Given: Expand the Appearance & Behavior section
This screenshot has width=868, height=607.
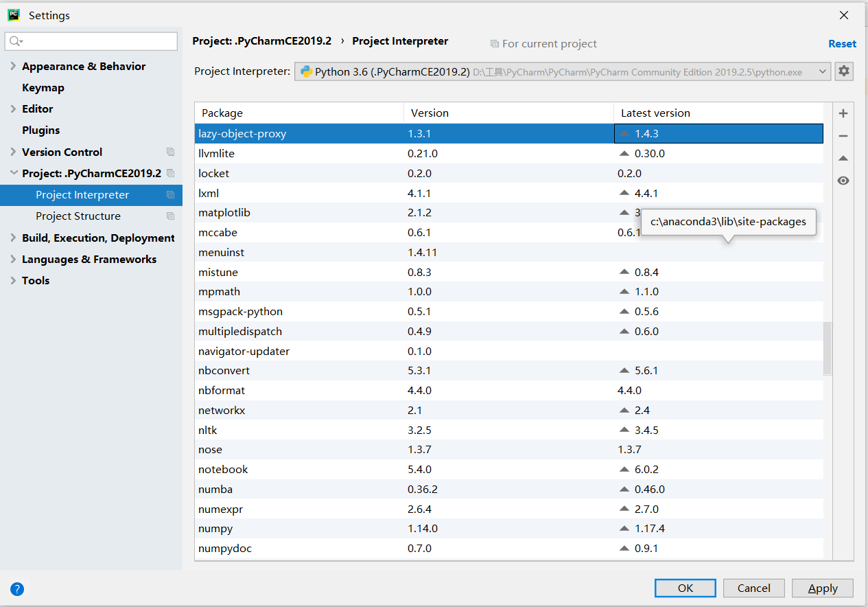Looking at the screenshot, I should point(13,67).
